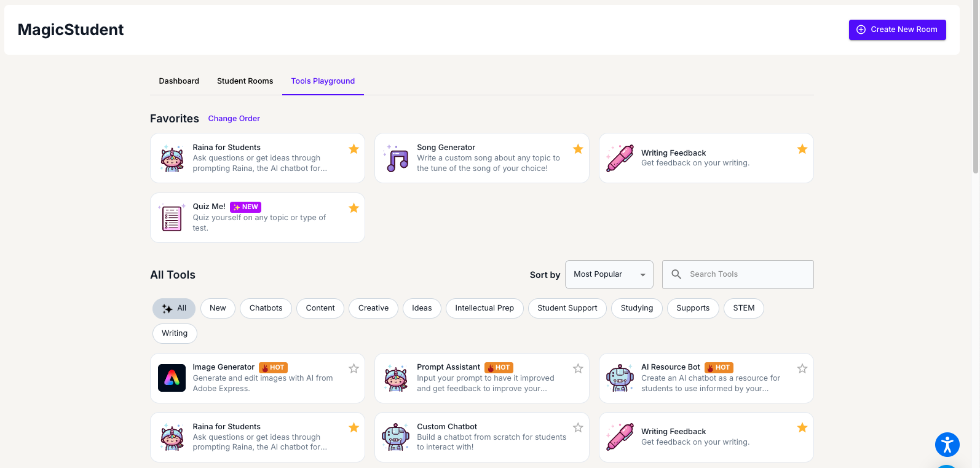Screen dimensions: 980x468
Task: Click the Writing Feedback pen icon in Favorites
Action: tap(620, 159)
